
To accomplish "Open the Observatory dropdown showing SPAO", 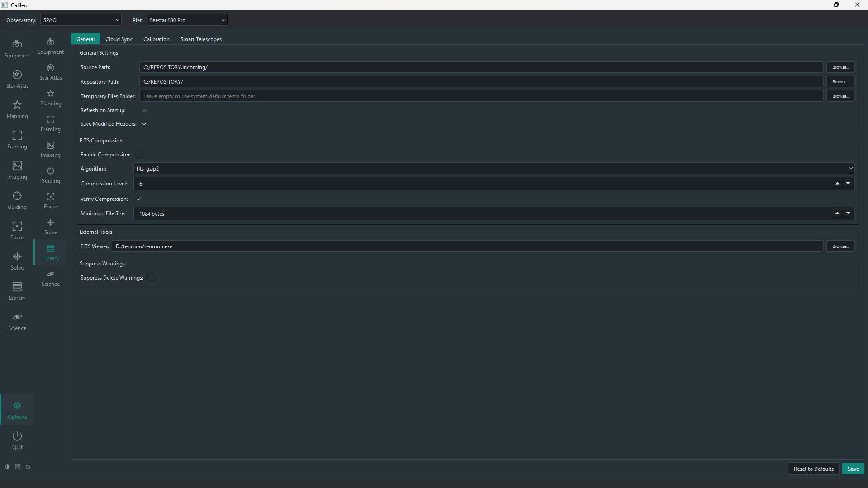I will 81,20.
